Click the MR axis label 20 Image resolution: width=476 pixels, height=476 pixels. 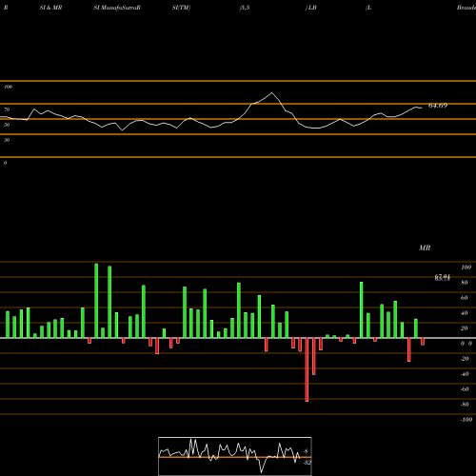465,328
